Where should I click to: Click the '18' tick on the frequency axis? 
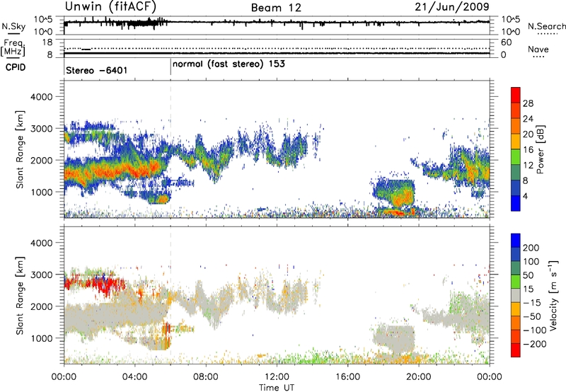[x=47, y=42]
